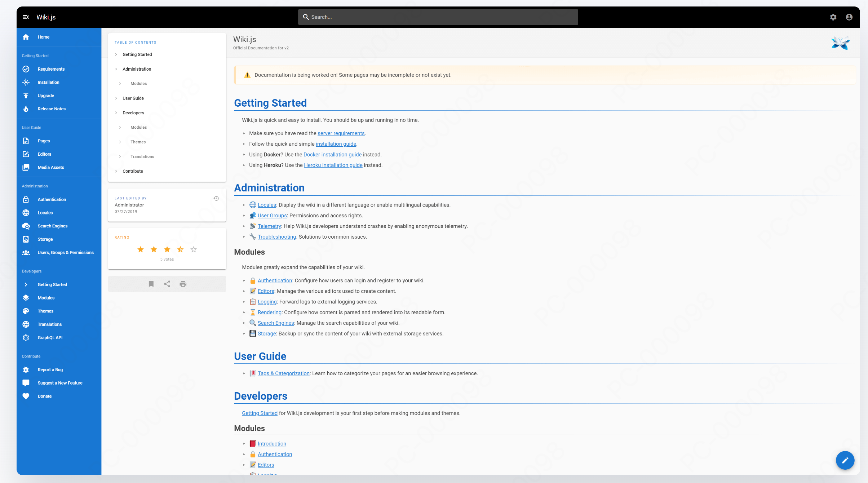Expand Administration in table of contents
Screen dimensions: 868x483
pyautogui.click(x=137, y=69)
